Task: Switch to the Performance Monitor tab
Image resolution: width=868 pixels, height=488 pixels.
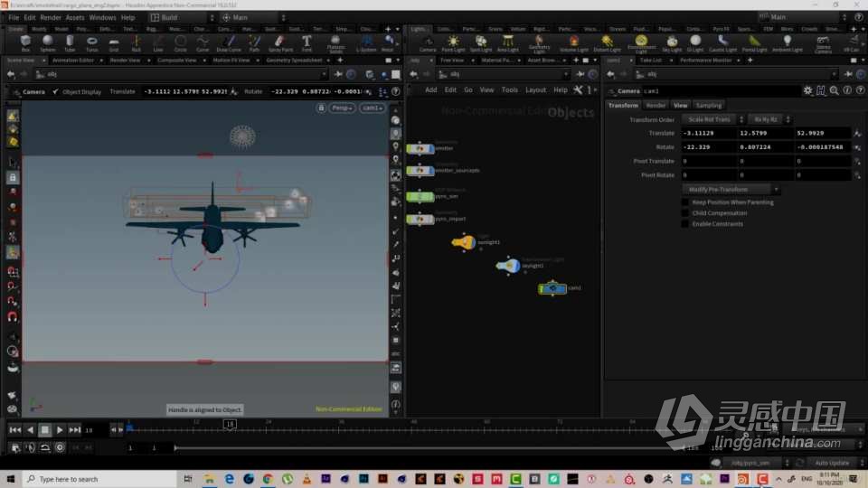Action: point(706,61)
